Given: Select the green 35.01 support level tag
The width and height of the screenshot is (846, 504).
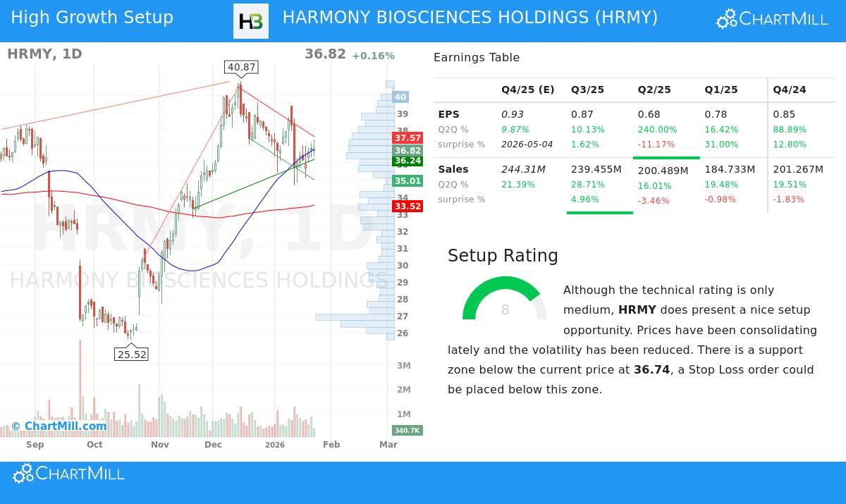Looking at the screenshot, I should pos(407,181).
